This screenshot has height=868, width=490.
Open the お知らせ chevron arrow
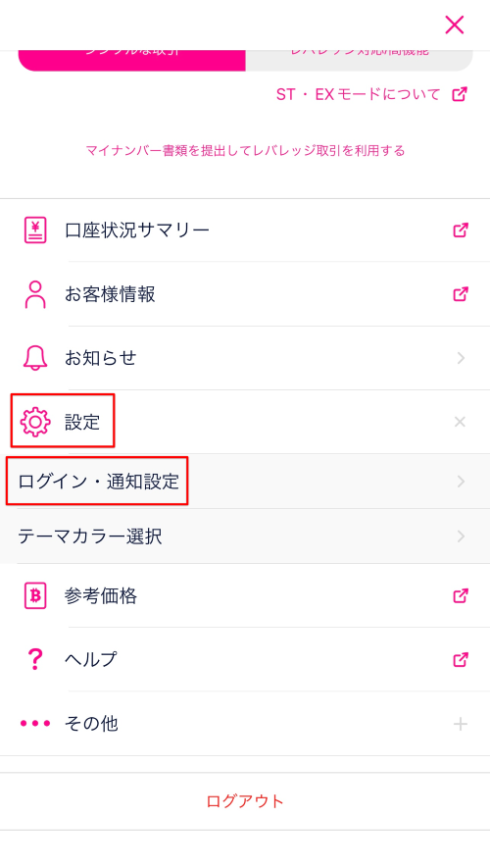pyautogui.click(x=461, y=358)
